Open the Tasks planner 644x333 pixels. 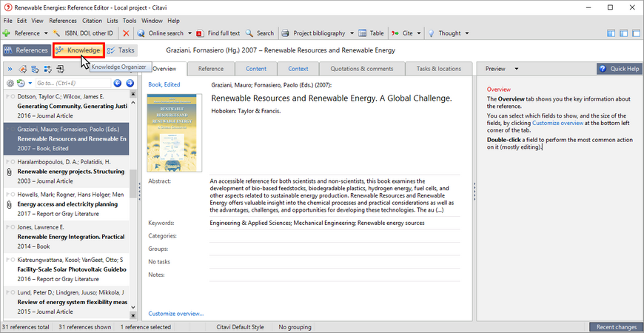(121, 50)
